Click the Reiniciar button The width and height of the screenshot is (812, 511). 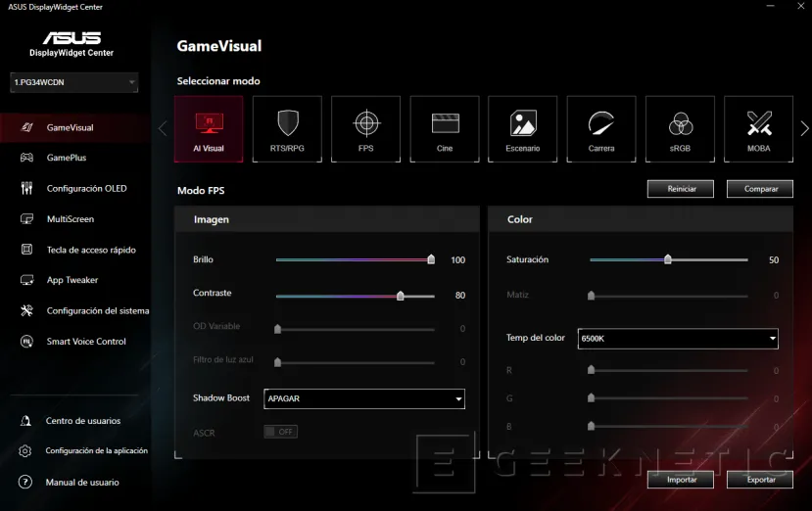(x=681, y=189)
